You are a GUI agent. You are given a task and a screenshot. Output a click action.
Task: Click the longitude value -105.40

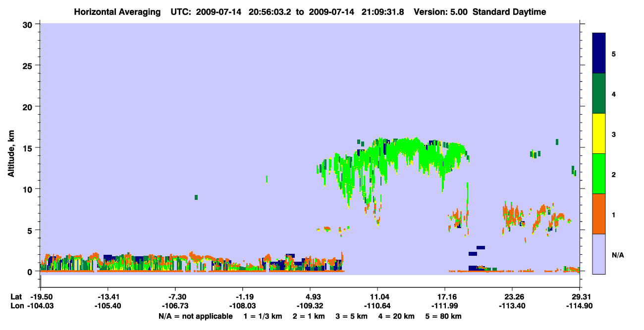(x=108, y=306)
